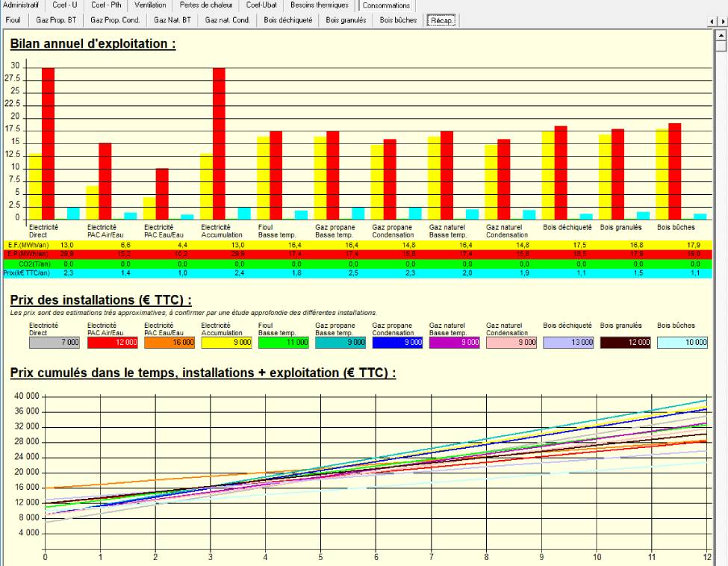Click the lavender Bois déchiqueté price field
Viewport: 728px width, 566px height.
[x=565, y=342]
